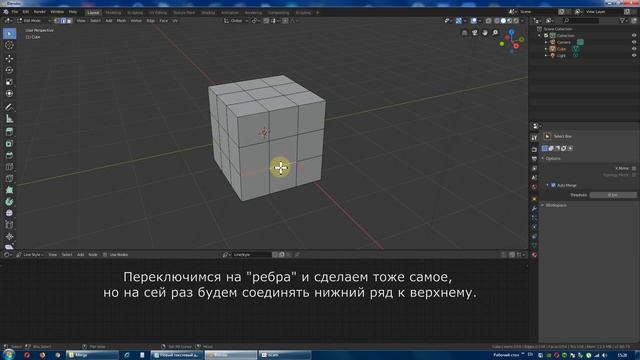Click the viewport pan hand icon
Screen dimensions: 640x360
[485, 33]
